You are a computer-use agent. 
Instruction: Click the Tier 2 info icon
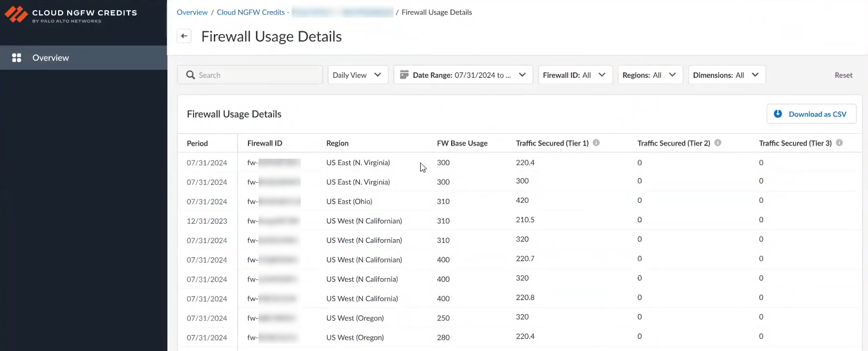718,143
